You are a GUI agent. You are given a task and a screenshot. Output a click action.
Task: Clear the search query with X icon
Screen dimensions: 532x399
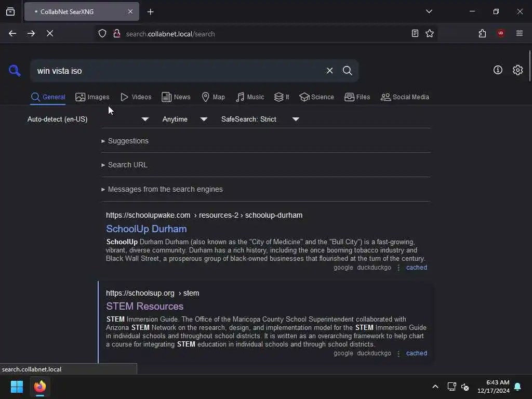point(329,71)
